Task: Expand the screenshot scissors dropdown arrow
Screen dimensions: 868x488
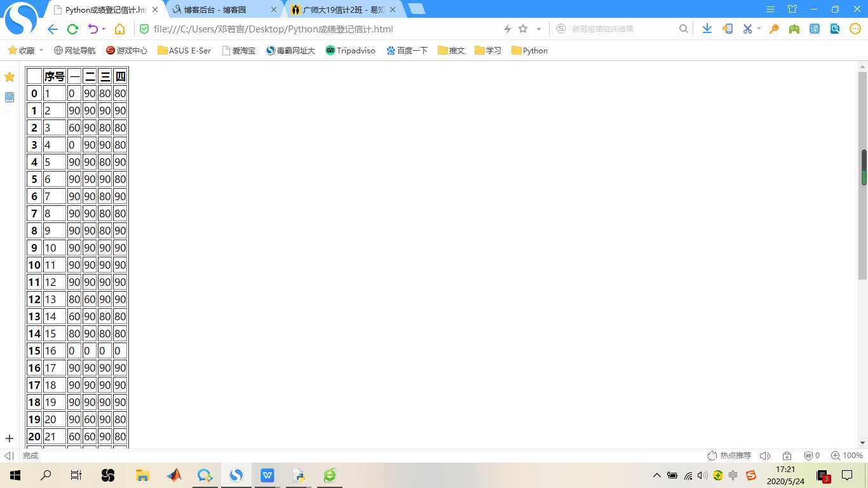Action: point(759,29)
